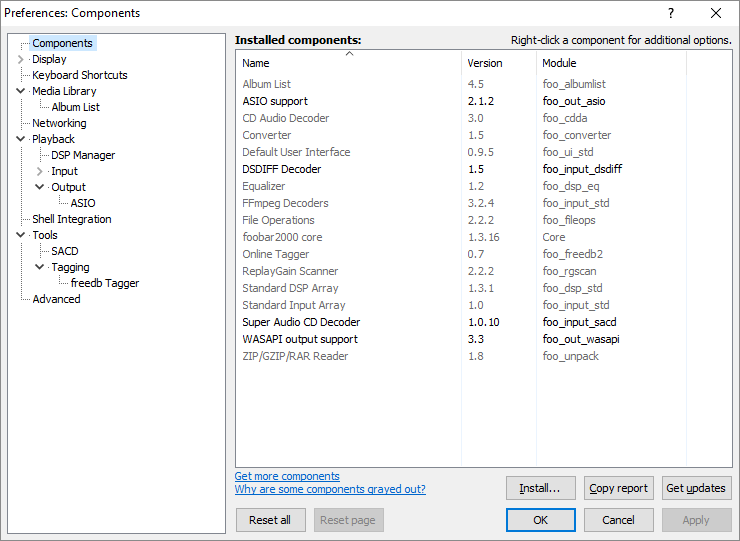740x541 pixels.
Task: Click the help question mark icon
Action: click(x=671, y=13)
